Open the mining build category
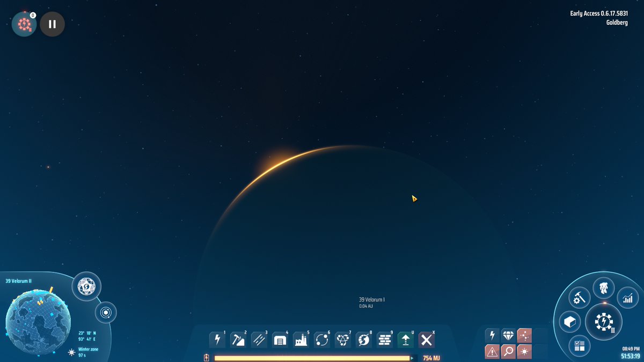The image size is (644, 362). pyautogui.click(x=238, y=339)
